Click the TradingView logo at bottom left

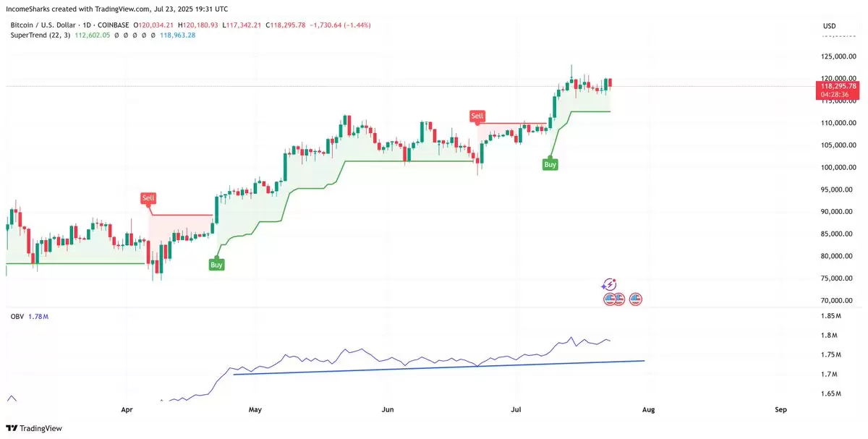point(35,428)
